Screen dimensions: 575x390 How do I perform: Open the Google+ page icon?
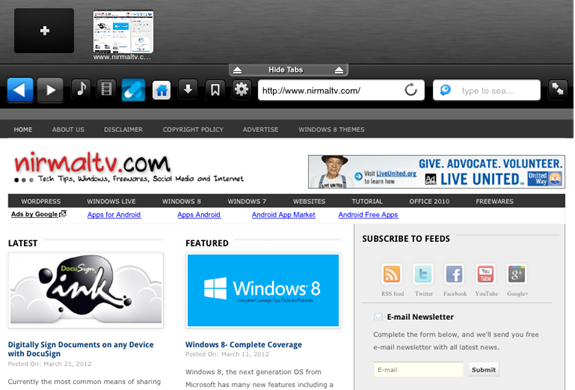tap(517, 274)
